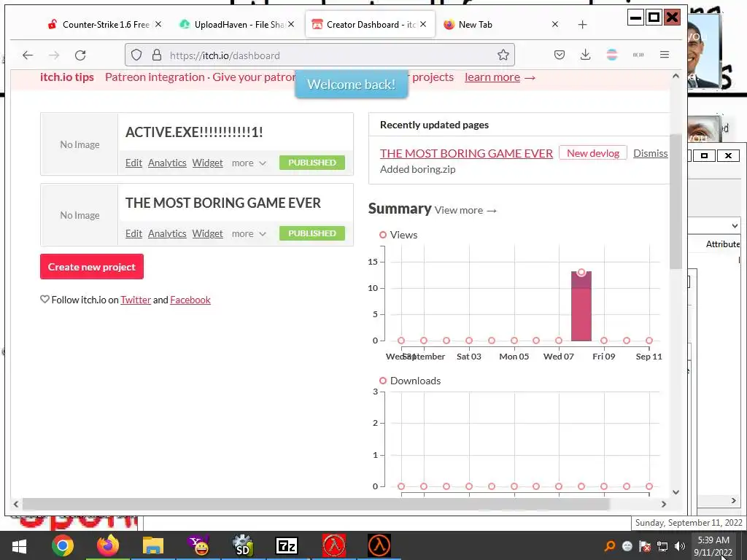Open File Explorer from the taskbar
The width and height of the screenshot is (747, 560).
[x=152, y=545]
